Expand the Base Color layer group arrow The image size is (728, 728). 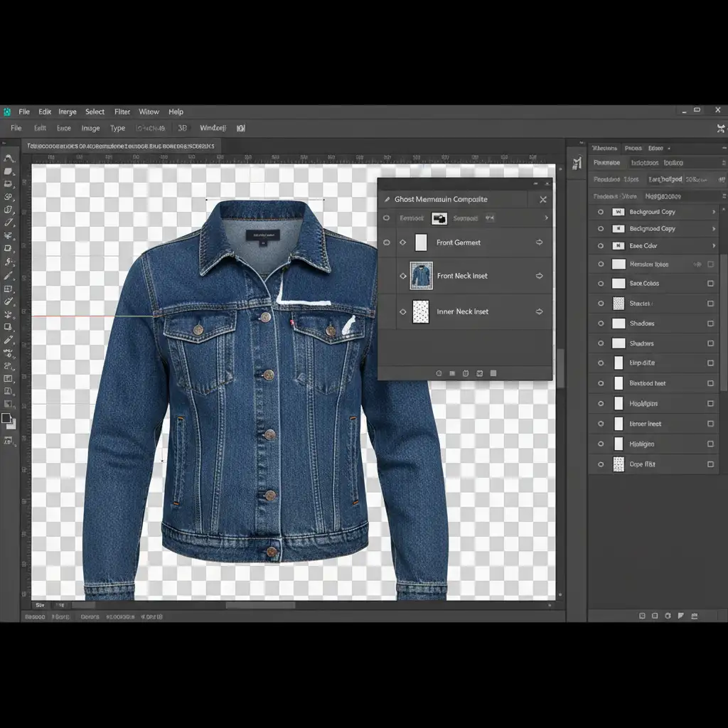(713, 246)
